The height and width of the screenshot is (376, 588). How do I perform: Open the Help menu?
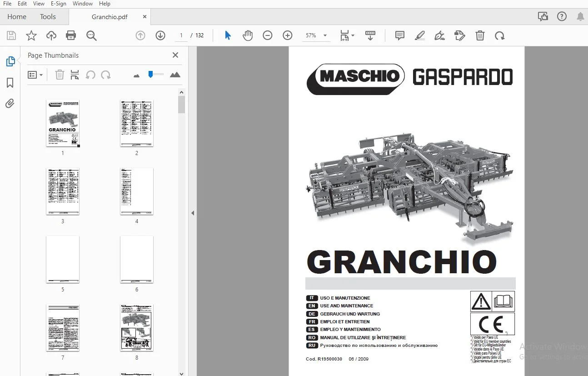click(x=105, y=4)
